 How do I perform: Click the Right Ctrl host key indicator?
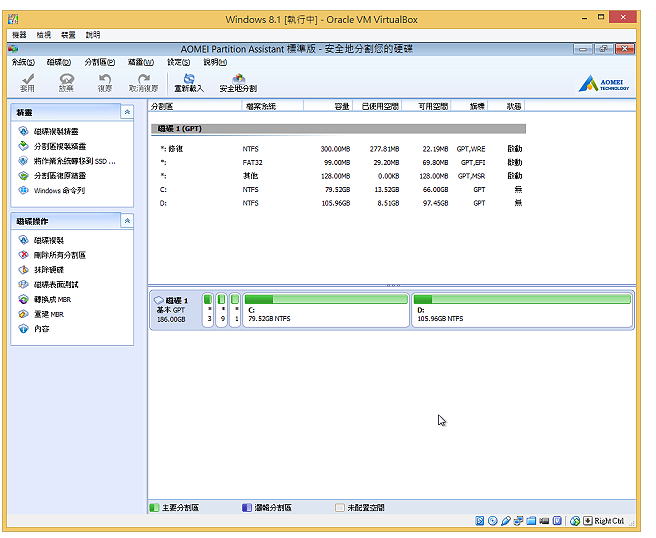[x=604, y=520]
